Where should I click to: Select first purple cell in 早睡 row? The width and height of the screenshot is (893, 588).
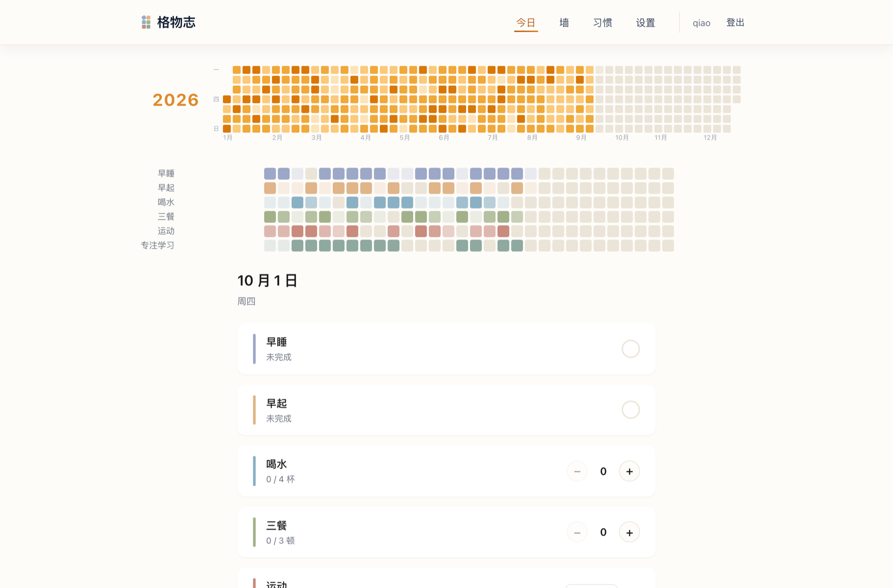point(270,173)
